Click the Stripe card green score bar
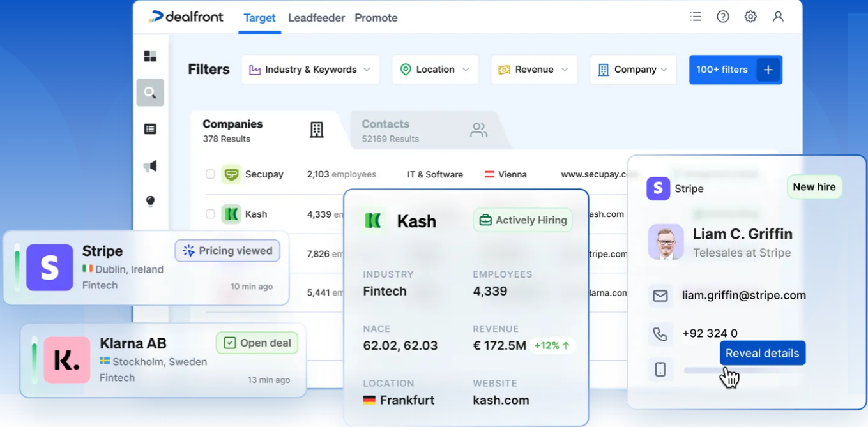The image size is (868, 427). pos(17,267)
